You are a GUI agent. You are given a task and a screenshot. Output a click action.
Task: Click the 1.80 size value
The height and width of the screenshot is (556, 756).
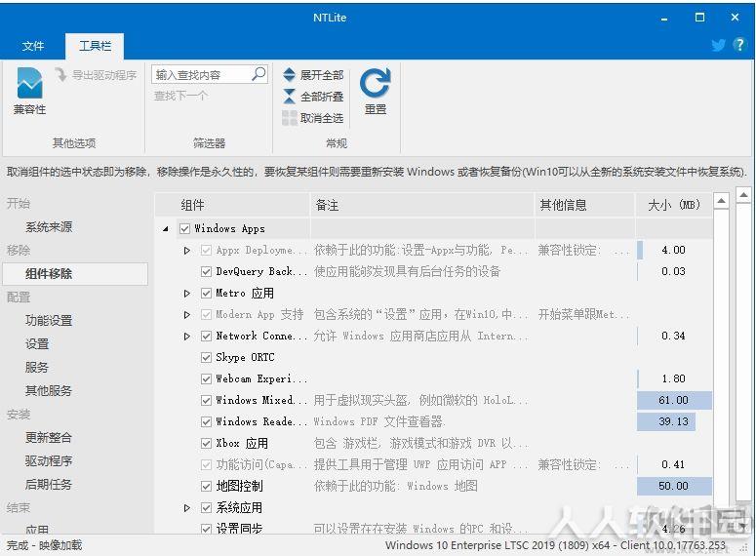(x=673, y=379)
